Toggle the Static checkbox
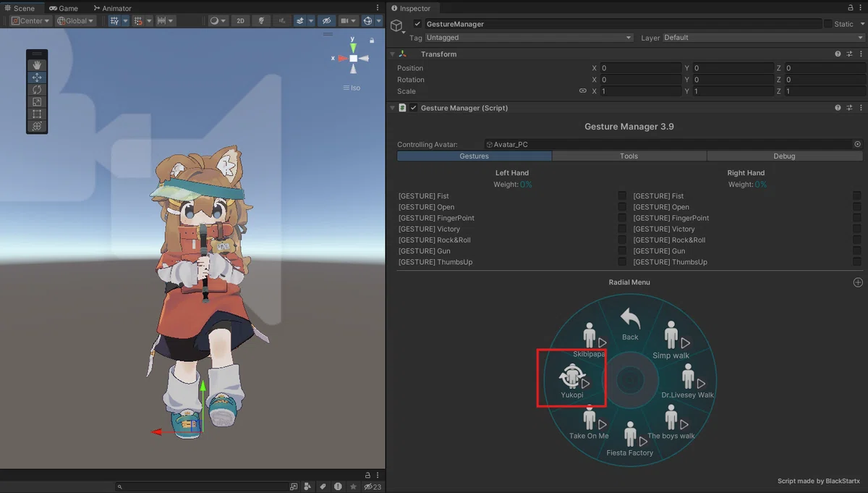868x493 pixels. pyautogui.click(x=828, y=24)
